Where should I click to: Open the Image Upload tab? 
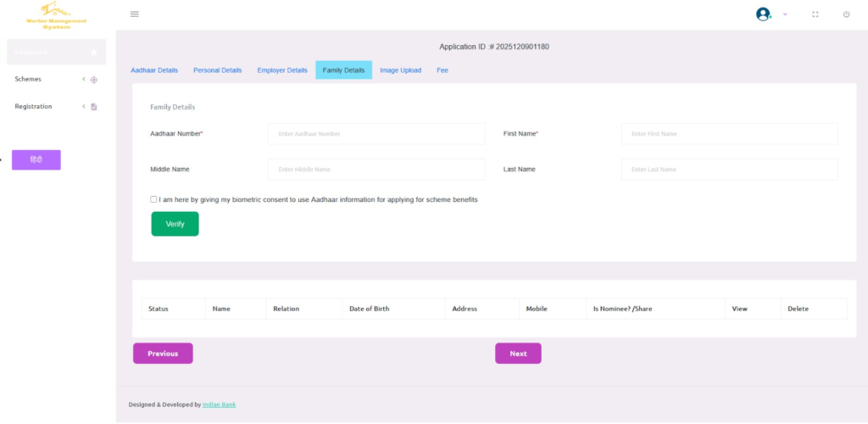(400, 70)
